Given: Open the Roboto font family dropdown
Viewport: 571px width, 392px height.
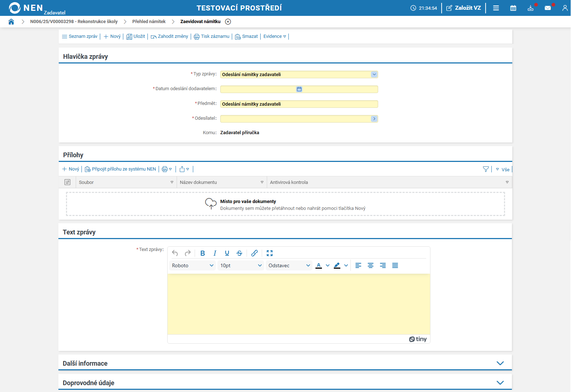Looking at the screenshot, I should [x=192, y=265].
